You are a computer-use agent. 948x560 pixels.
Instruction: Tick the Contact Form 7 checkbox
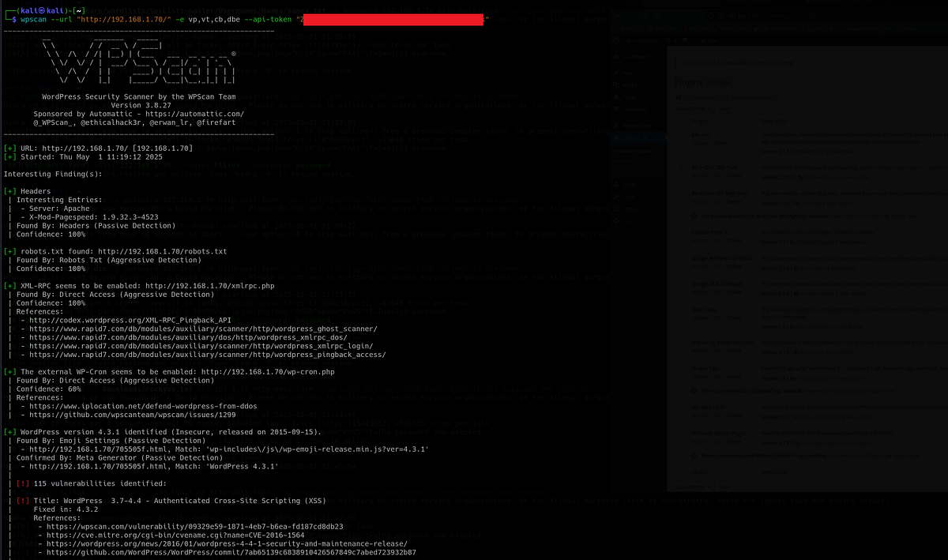683,232
